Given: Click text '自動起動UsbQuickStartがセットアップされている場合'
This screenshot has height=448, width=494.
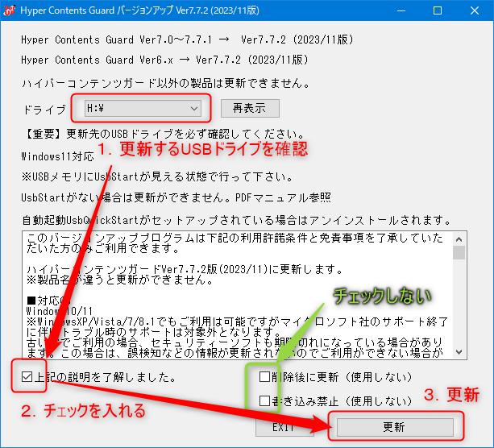Looking at the screenshot, I should click(x=165, y=220).
